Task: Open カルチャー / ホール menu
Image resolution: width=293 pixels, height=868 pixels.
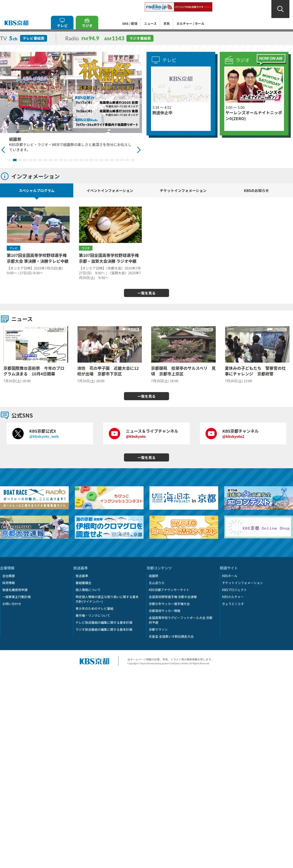Action: 190,24
